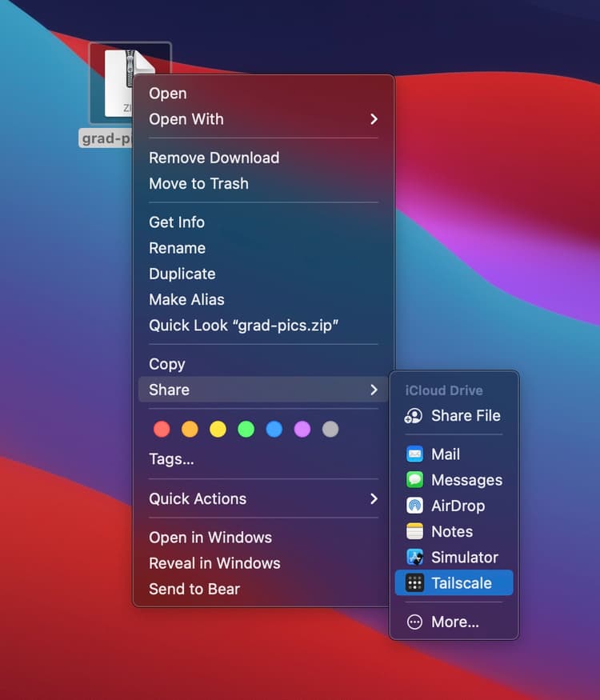Apply the green tag color

point(246,430)
